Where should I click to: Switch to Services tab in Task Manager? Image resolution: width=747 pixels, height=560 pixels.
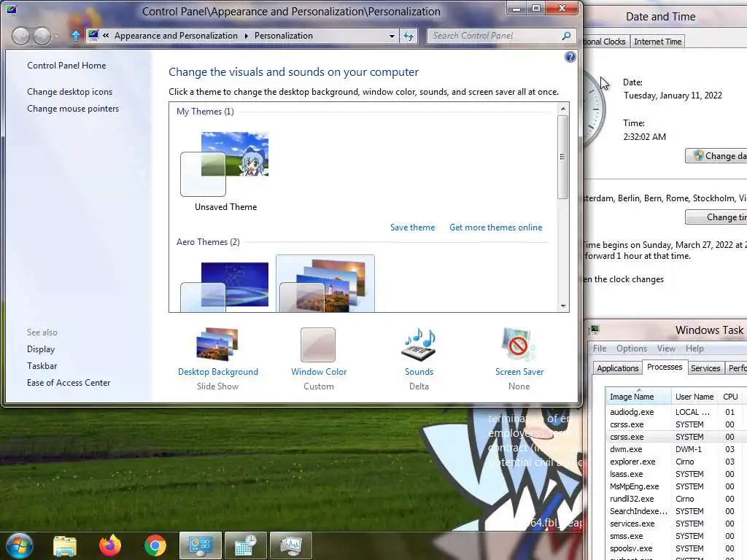(705, 368)
